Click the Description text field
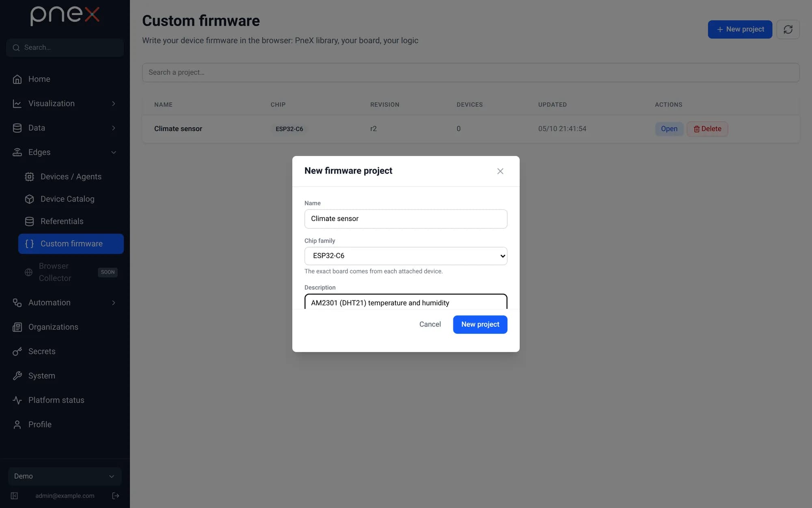The height and width of the screenshot is (508, 812). [x=406, y=302]
